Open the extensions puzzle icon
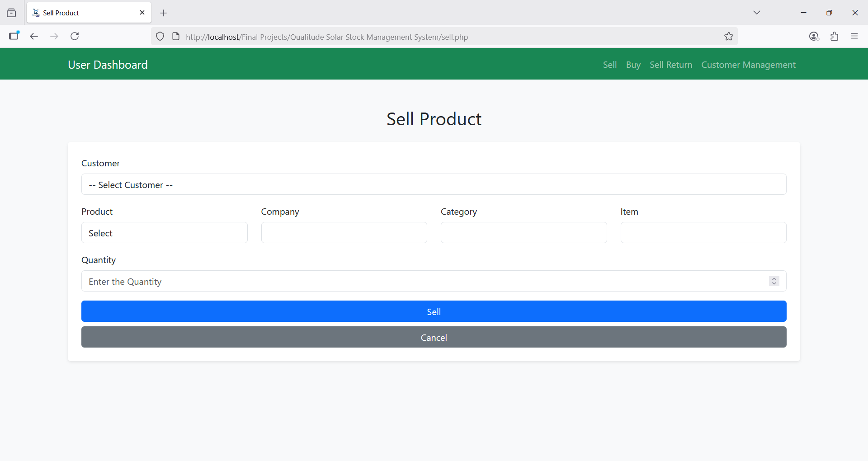868x461 pixels. (x=834, y=37)
